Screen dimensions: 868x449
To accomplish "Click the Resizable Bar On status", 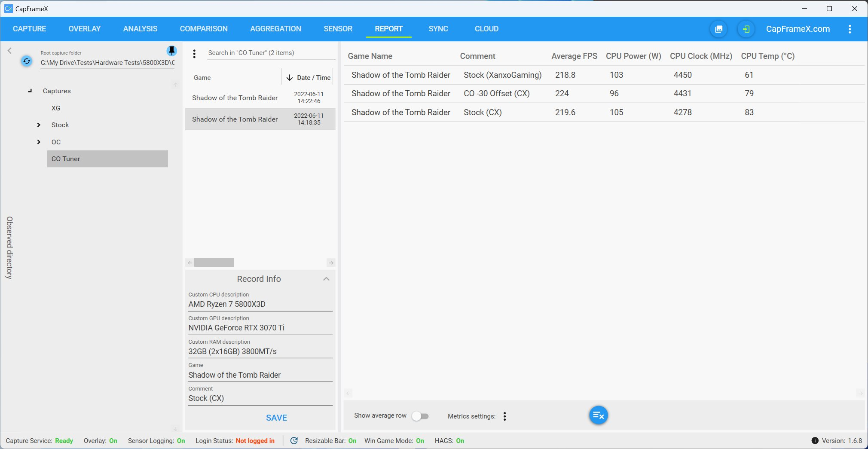I will 330,441.
